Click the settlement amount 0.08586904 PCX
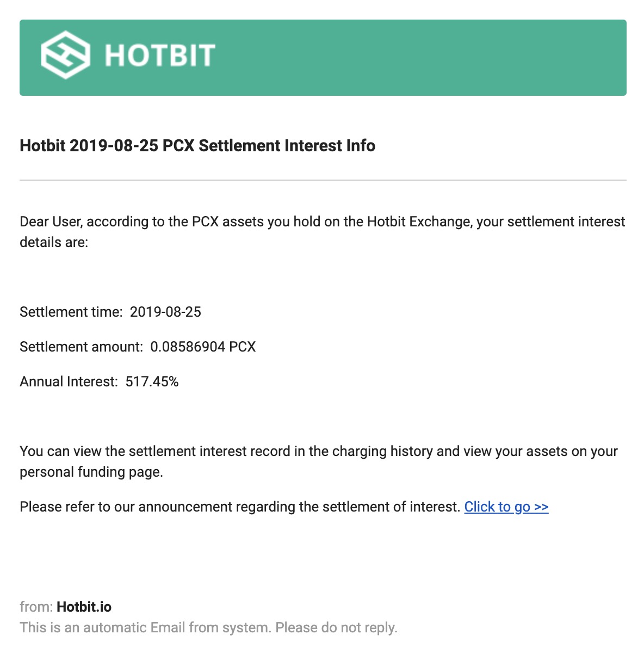This screenshot has height=665, width=644. pyautogui.click(x=203, y=347)
